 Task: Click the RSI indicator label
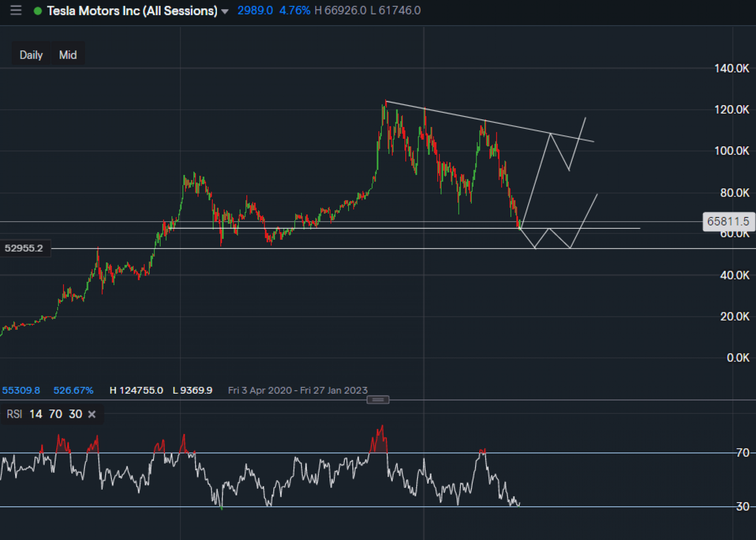coord(14,414)
